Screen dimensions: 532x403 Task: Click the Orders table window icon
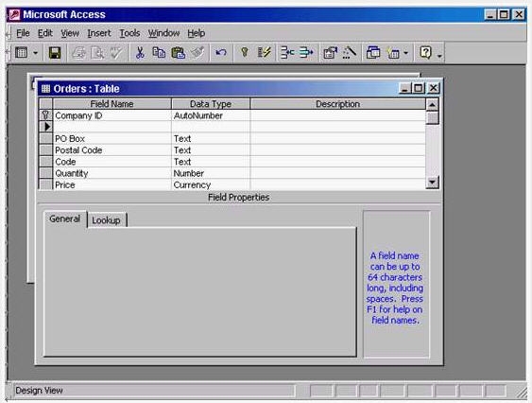point(45,89)
